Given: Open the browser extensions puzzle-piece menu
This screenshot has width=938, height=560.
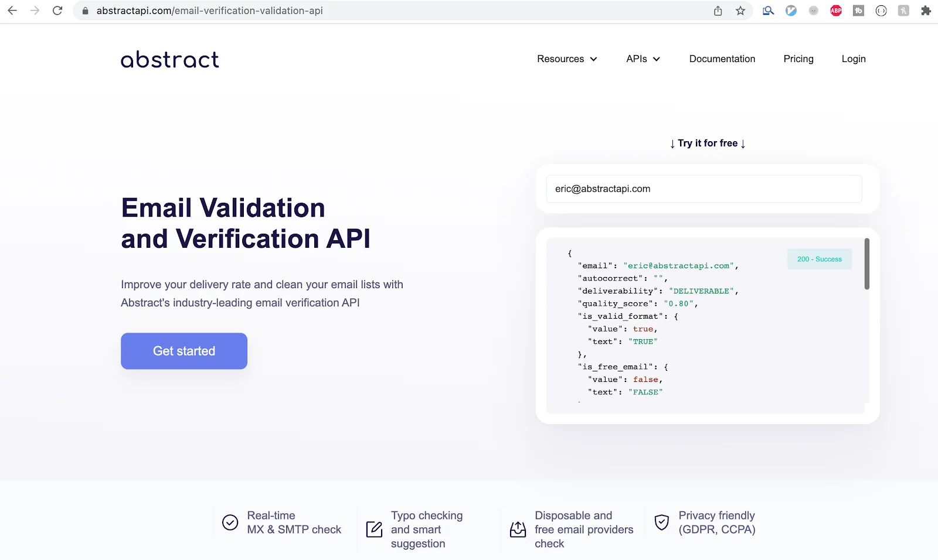Looking at the screenshot, I should click(925, 11).
